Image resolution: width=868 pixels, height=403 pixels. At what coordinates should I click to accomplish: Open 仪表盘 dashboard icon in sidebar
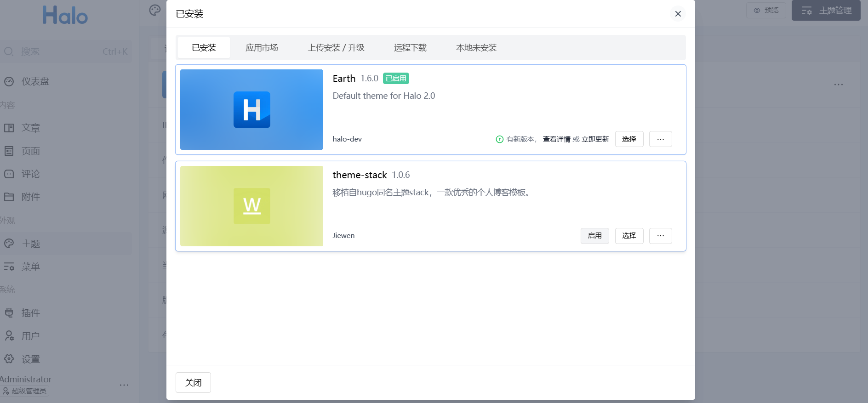tap(9, 81)
